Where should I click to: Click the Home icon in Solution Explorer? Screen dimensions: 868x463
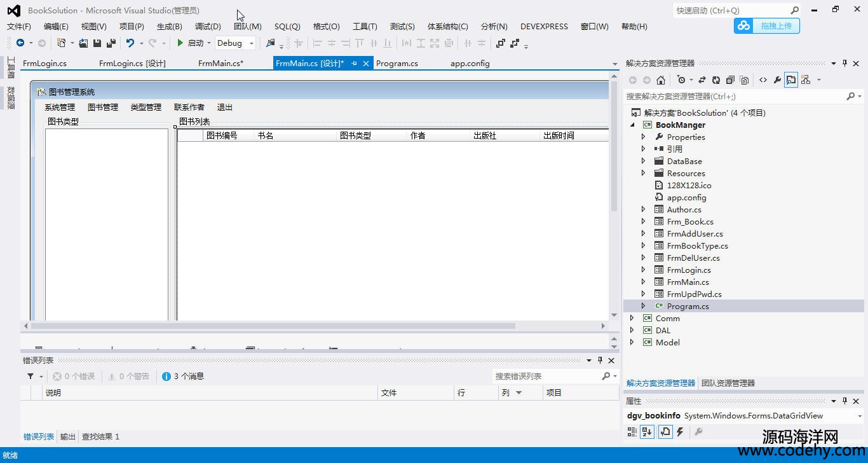pos(661,80)
